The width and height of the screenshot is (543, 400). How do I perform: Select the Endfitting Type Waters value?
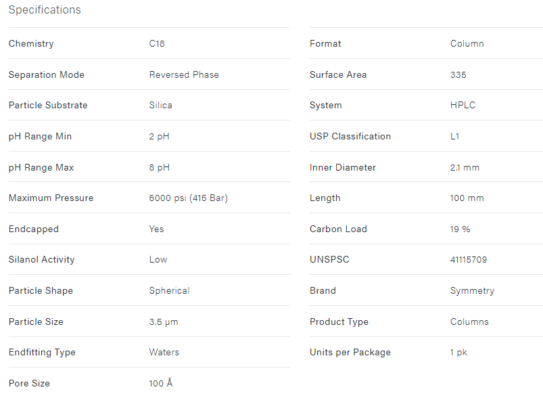(x=164, y=352)
